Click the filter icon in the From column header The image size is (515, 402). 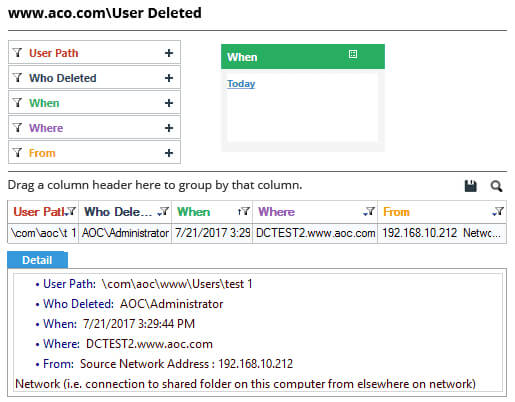coord(499,211)
